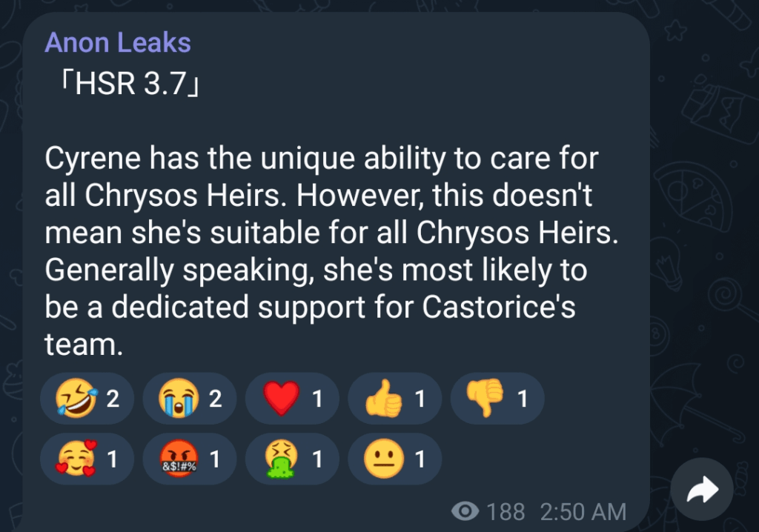Viewport: 759px width, 532px height.
Task: React with the smiling face with hearts
Action: click(x=87, y=458)
